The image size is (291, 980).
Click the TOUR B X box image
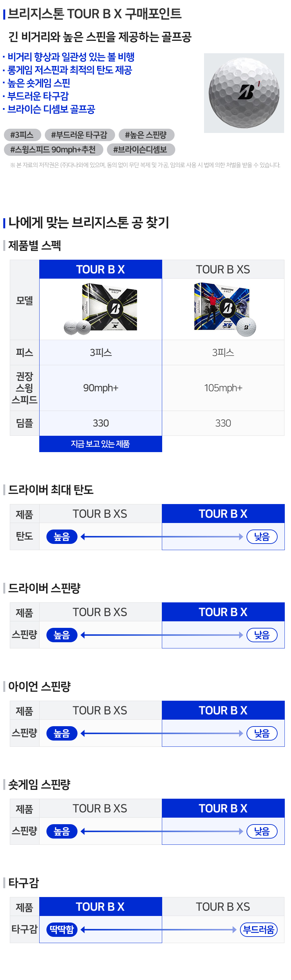pyautogui.click(x=101, y=309)
